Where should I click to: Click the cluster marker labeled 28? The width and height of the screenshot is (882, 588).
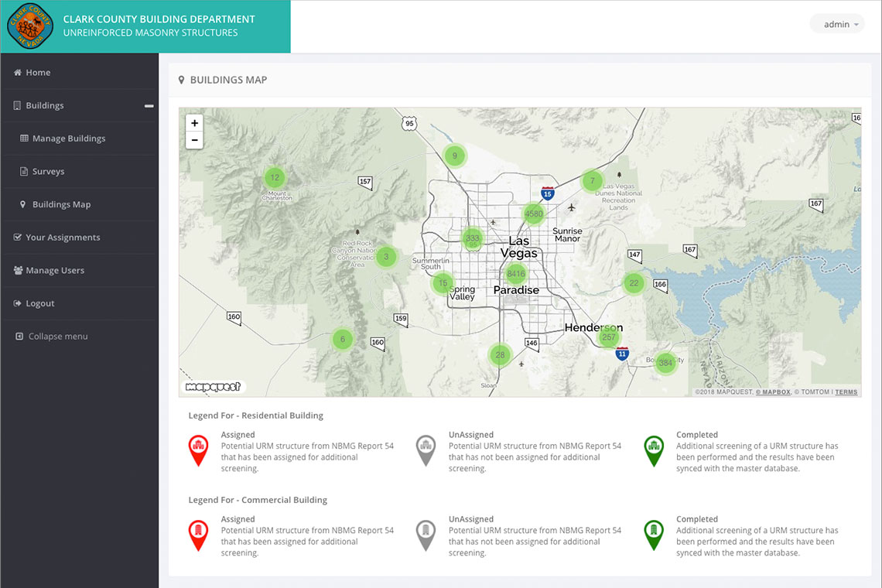pyautogui.click(x=500, y=355)
